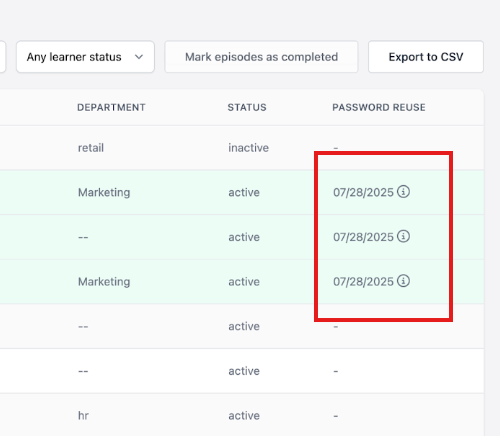
Task: Select the inactive status cell
Action: coord(248,148)
